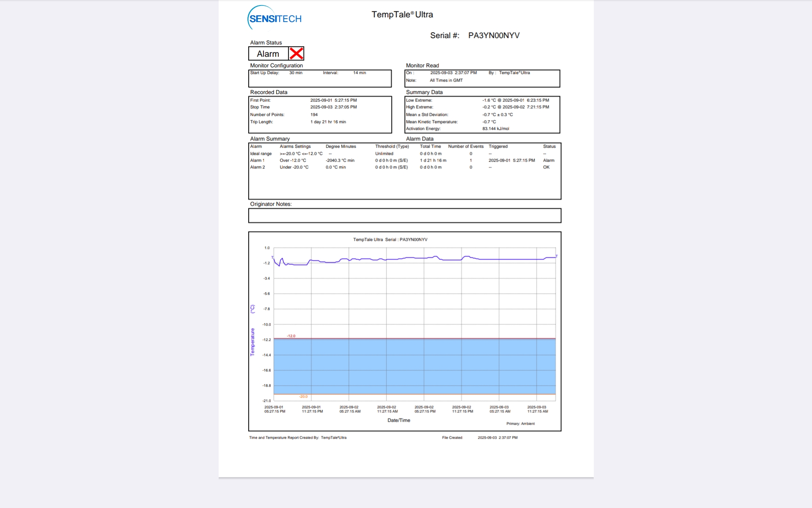Click the Alarm 2 row OK status

click(x=546, y=167)
